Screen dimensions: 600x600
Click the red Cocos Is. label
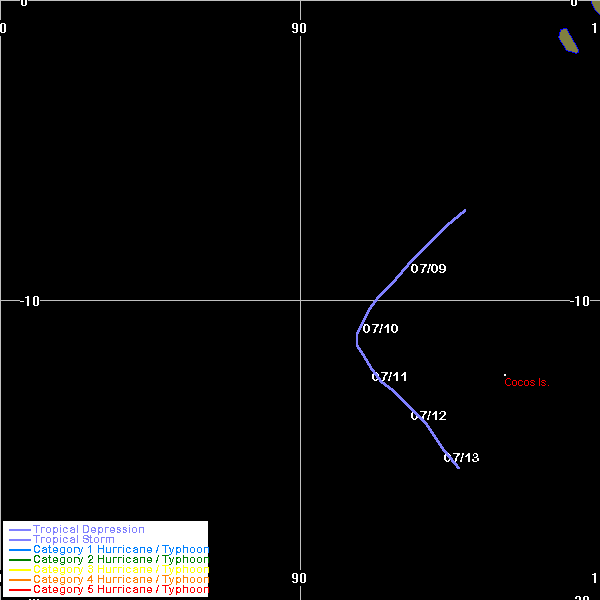526,382
